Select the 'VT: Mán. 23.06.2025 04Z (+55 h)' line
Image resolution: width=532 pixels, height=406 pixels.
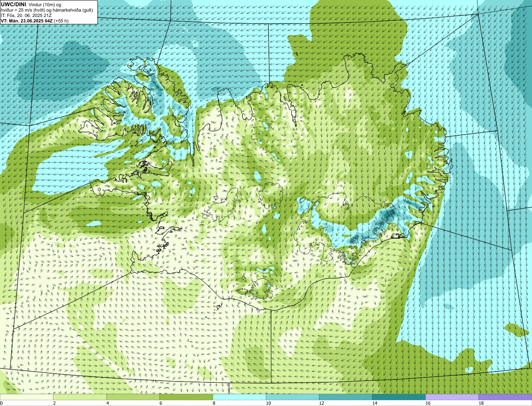tap(35, 20)
